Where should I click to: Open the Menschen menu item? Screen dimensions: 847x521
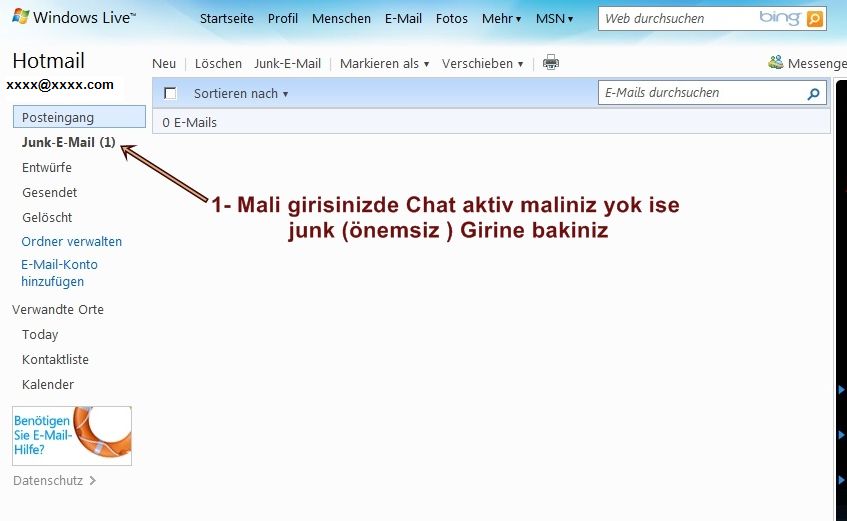point(341,18)
